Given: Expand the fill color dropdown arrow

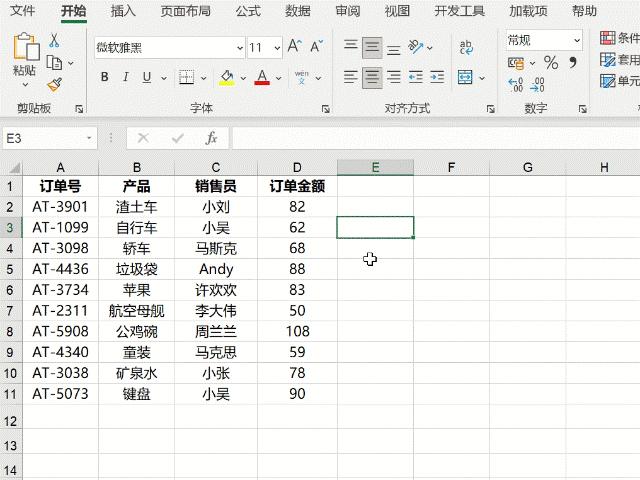Looking at the screenshot, I should 243,78.
